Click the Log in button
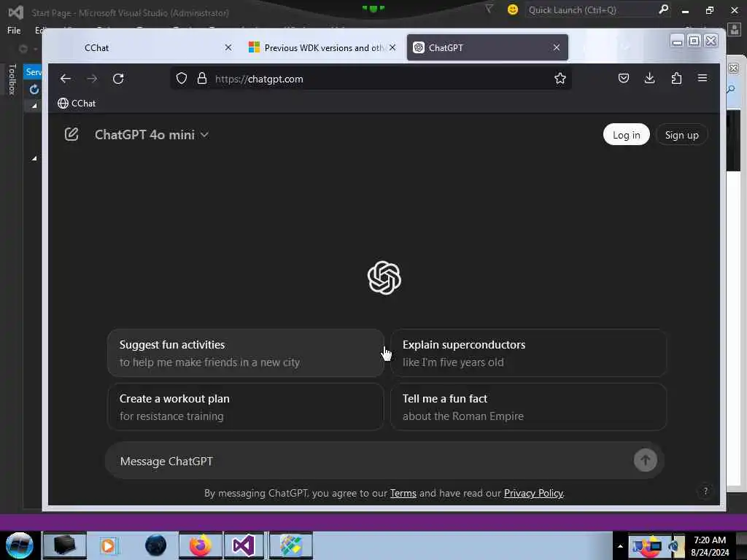The height and width of the screenshot is (560, 747). (626, 135)
